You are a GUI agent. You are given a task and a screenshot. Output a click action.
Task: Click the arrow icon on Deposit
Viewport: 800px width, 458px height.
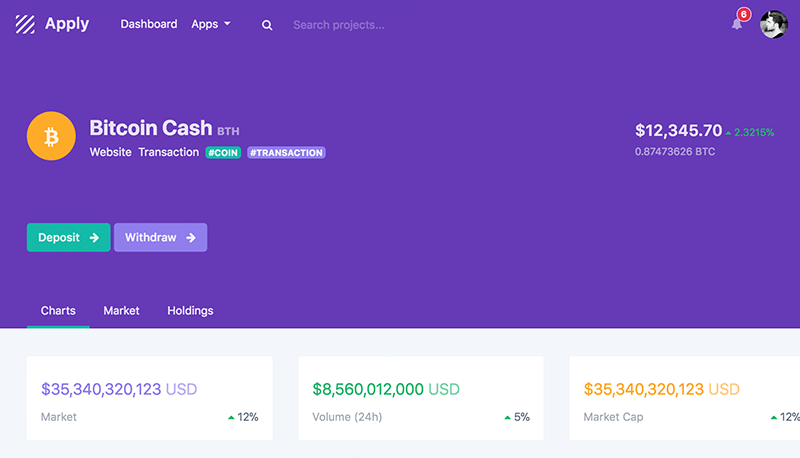[94, 238]
